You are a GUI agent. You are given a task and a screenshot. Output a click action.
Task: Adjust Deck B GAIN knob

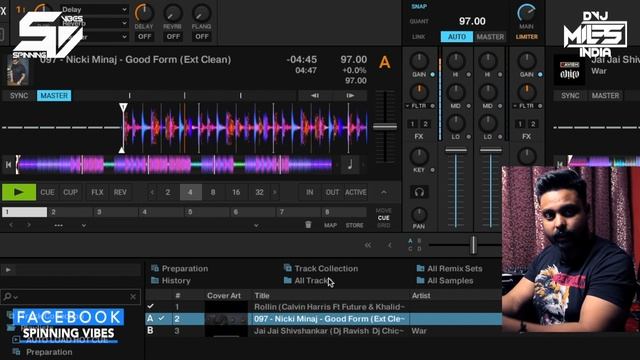click(527, 61)
